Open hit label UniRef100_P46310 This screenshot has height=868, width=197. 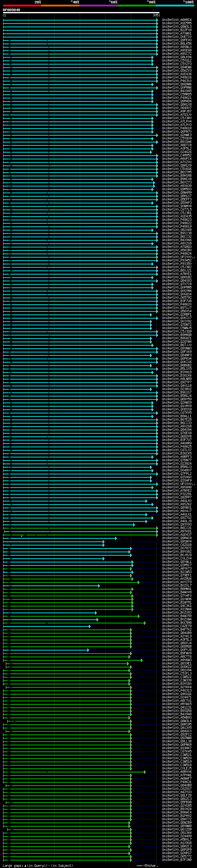click(x=176, y=81)
